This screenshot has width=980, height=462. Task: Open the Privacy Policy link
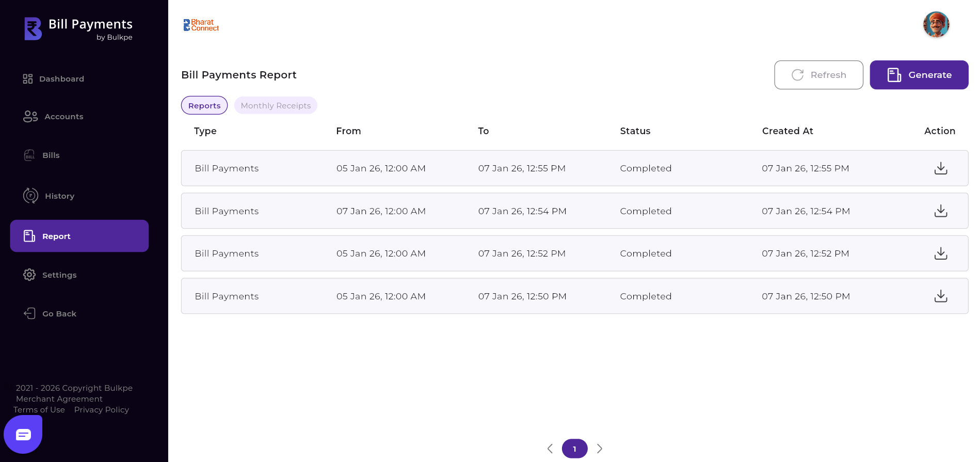101,410
